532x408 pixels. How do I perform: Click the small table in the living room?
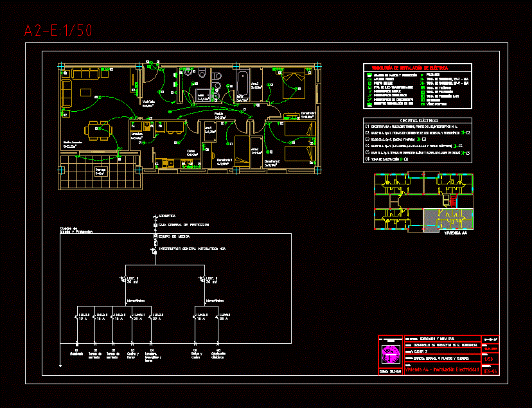click(85, 93)
